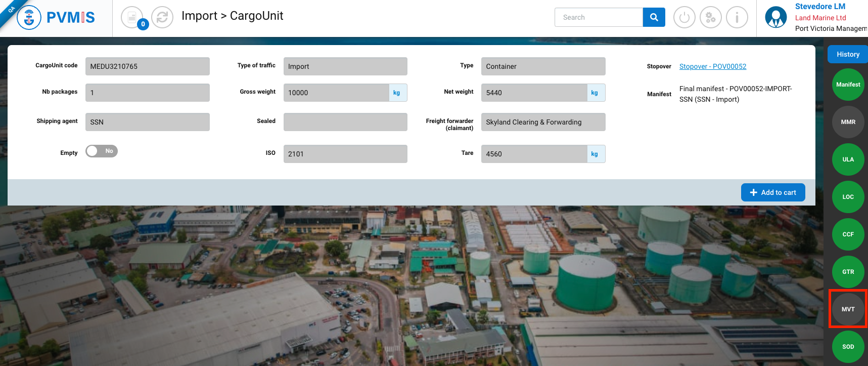This screenshot has height=366, width=868.
Task: Click the highlighted MVT button
Action: pos(848,309)
